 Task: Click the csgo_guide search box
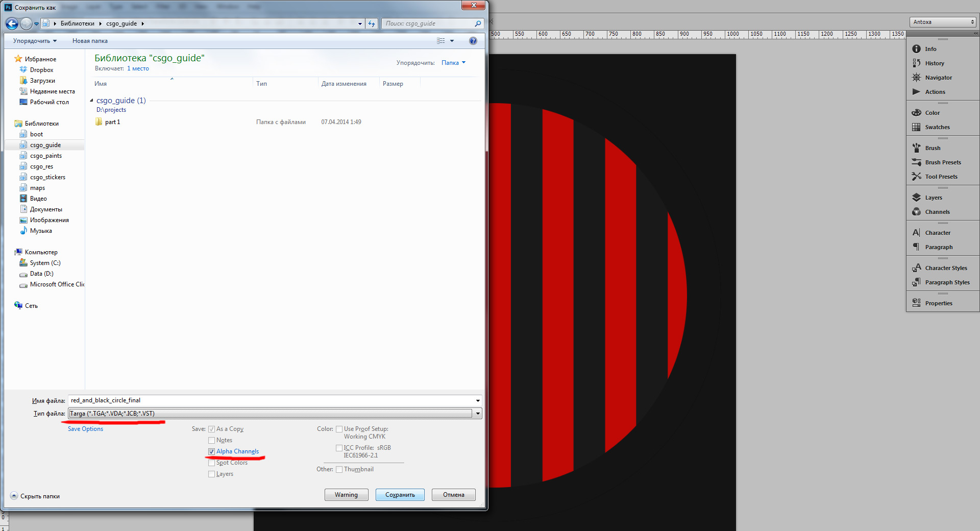pos(433,23)
